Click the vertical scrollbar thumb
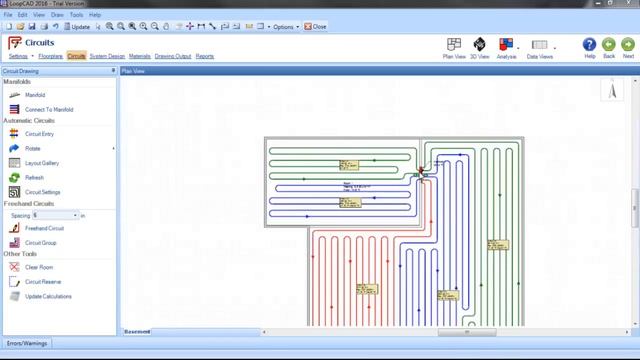640x360 pixels. point(635,208)
